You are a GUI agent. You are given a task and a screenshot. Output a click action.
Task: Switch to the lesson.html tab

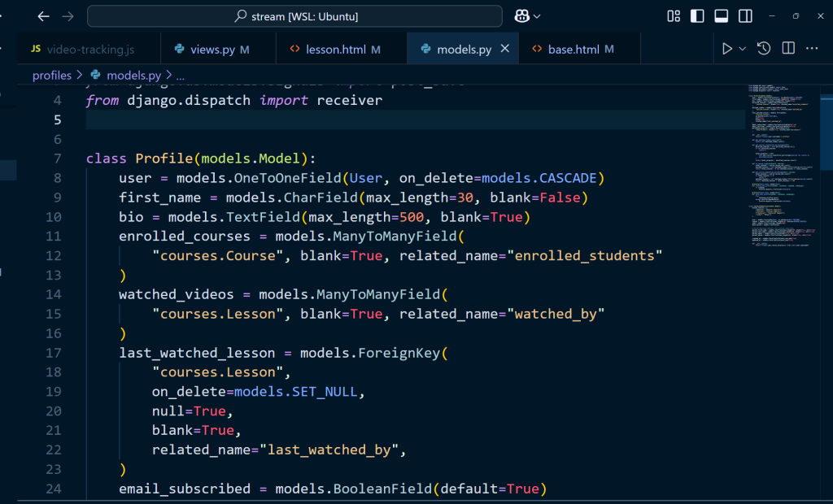(335, 50)
